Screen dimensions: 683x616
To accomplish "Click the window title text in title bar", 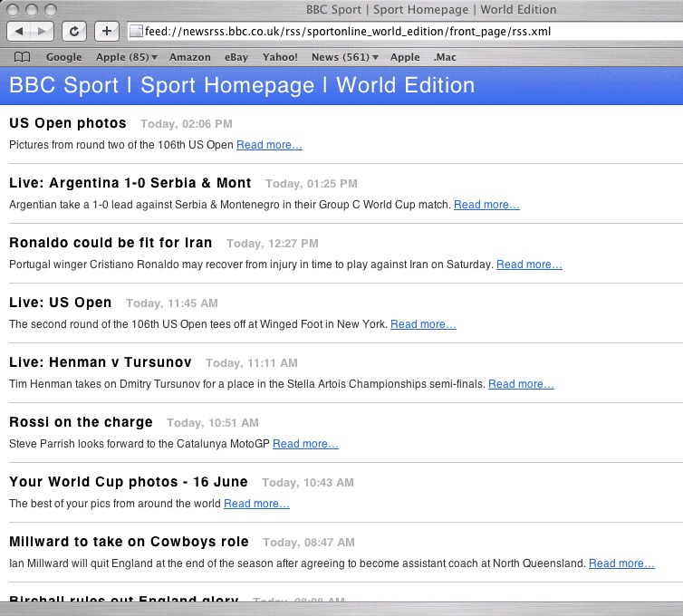I will point(431,10).
